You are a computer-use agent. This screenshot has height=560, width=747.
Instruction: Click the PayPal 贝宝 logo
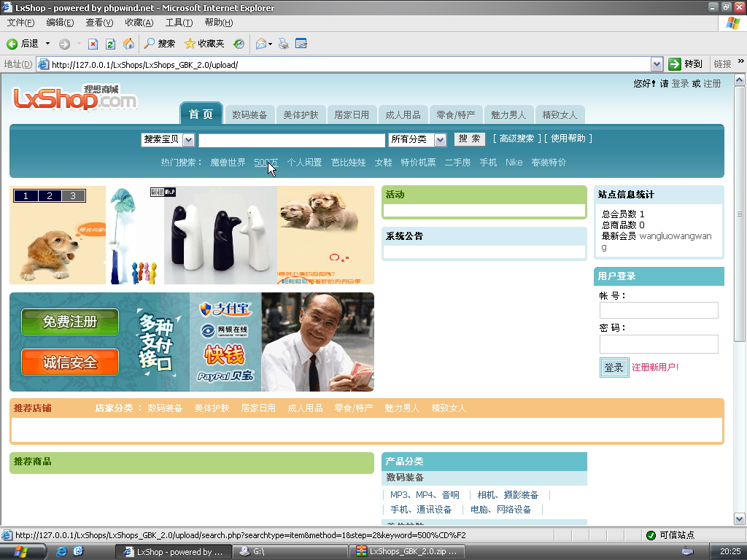pyautogui.click(x=225, y=376)
